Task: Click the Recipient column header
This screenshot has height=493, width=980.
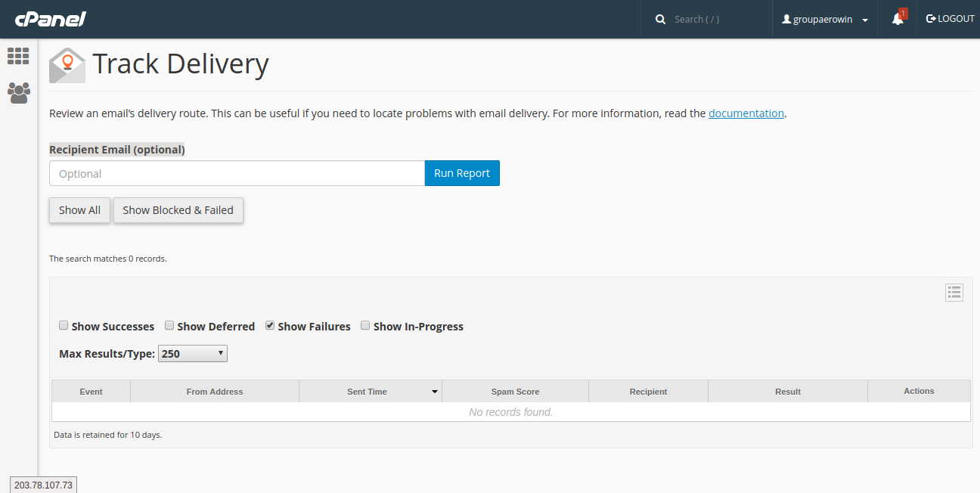Action: click(x=648, y=392)
